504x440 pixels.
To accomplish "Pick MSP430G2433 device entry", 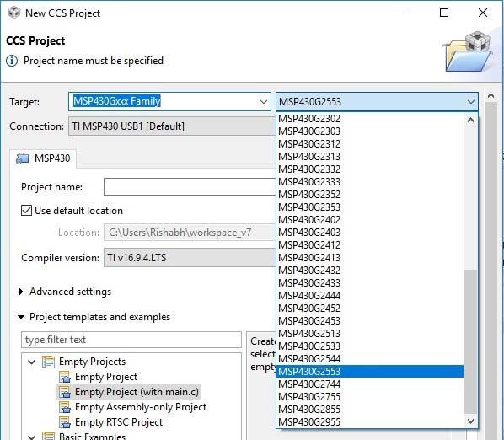I will 370,283.
